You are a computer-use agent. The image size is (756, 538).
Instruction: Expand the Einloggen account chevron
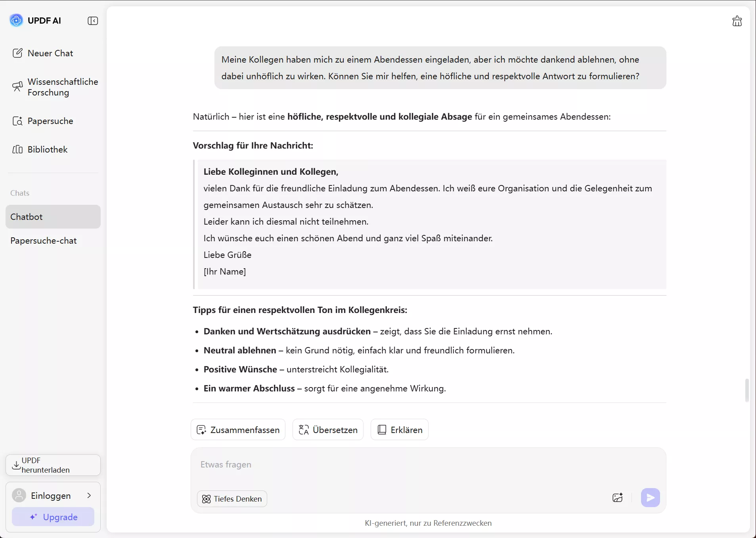click(89, 496)
